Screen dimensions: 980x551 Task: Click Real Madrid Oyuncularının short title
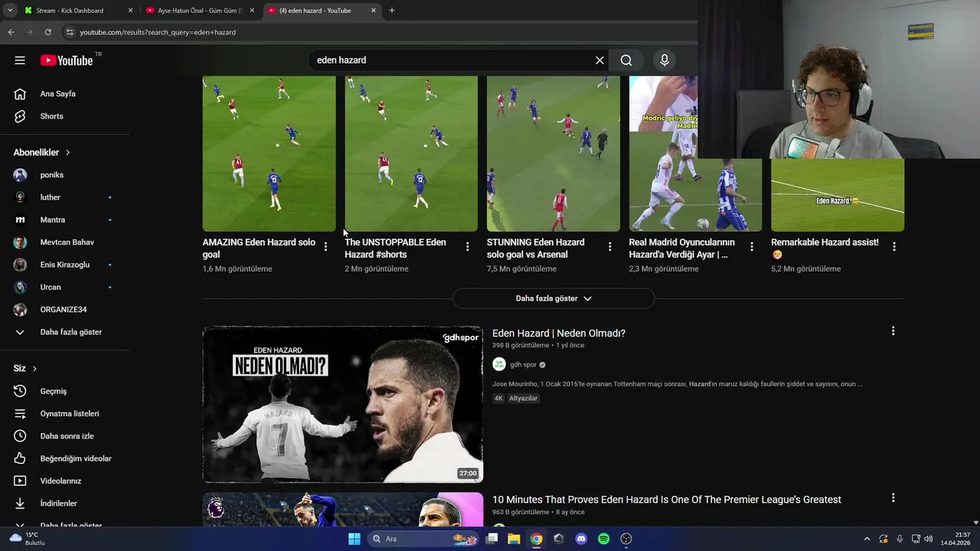pos(681,248)
